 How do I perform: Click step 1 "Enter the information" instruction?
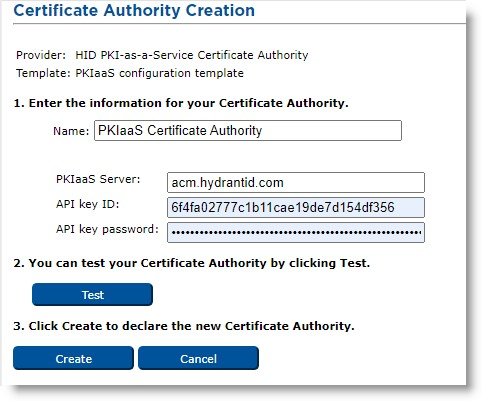tap(181, 103)
